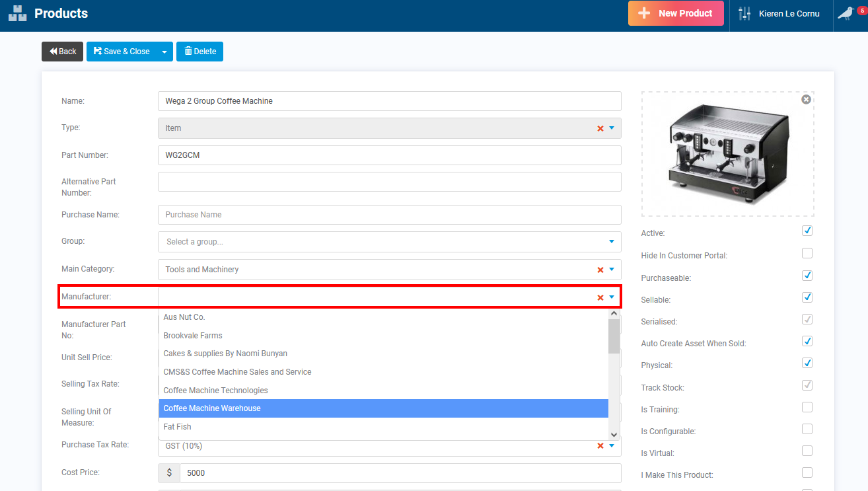The height and width of the screenshot is (491, 868).
Task: Open the Main Category dropdown arrow
Action: coord(612,270)
